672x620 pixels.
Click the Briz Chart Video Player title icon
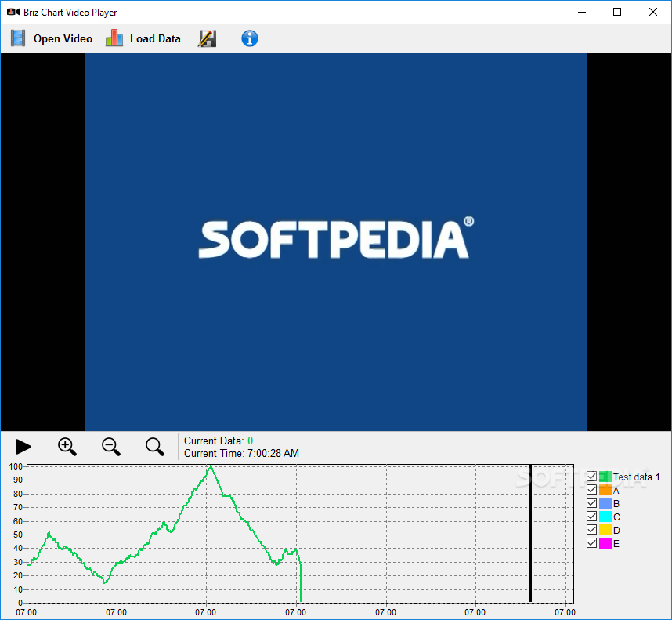(x=13, y=12)
